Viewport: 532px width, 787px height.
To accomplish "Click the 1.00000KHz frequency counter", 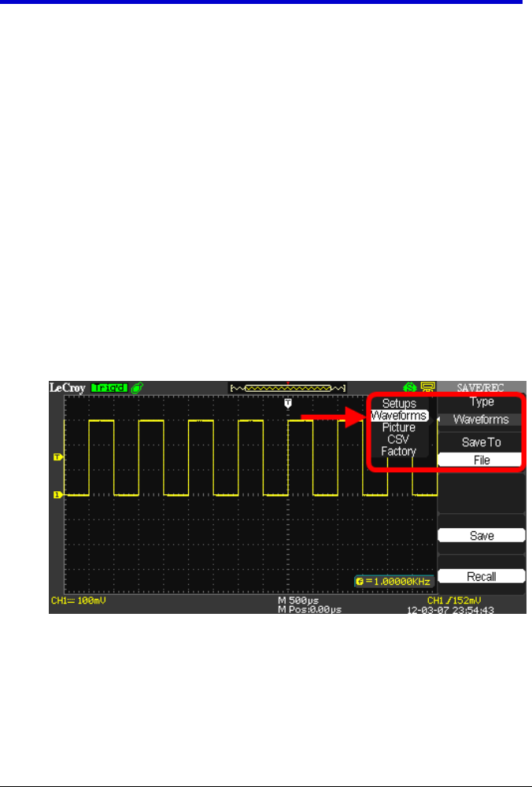I will click(x=394, y=582).
